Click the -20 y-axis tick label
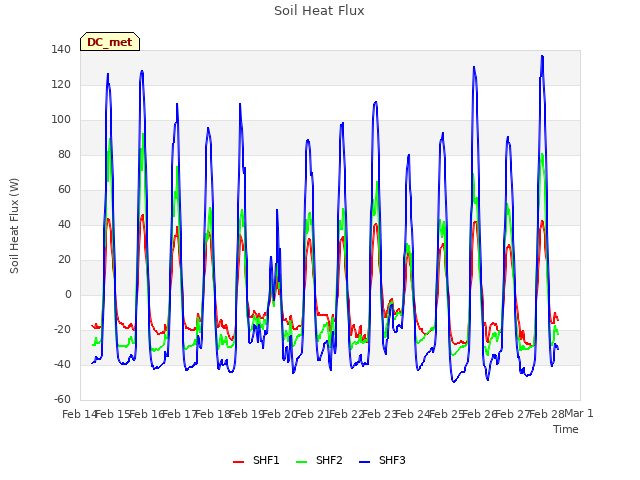This screenshot has width=640, height=480. point(62,330)
